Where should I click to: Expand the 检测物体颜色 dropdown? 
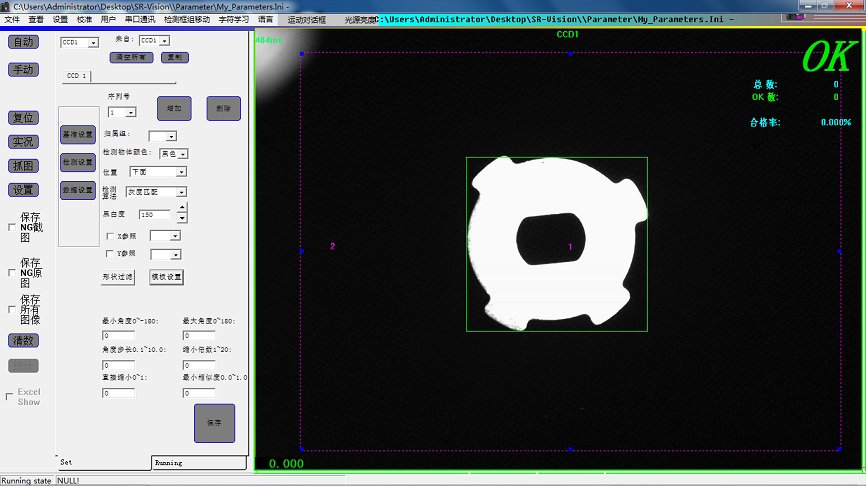coord(182,154)
